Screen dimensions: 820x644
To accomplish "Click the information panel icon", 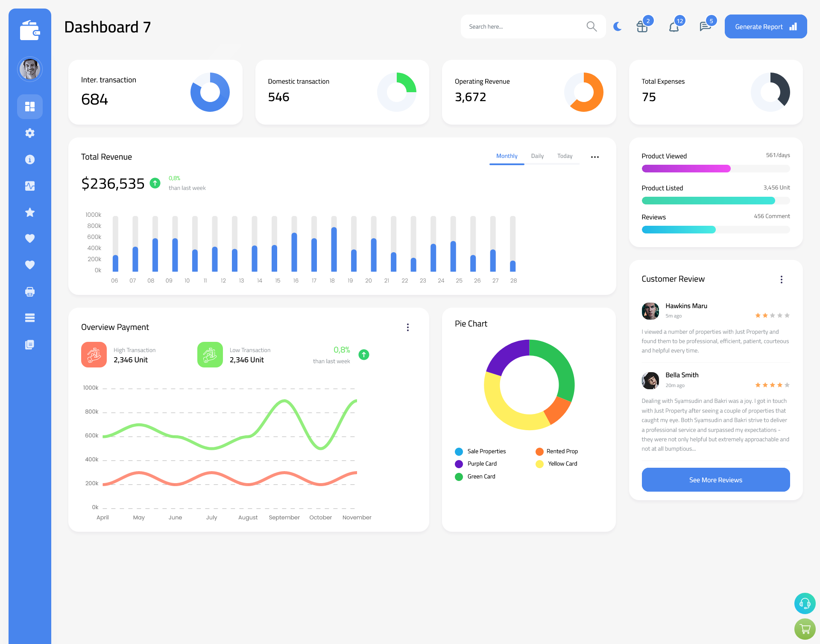I will point(30,159).
